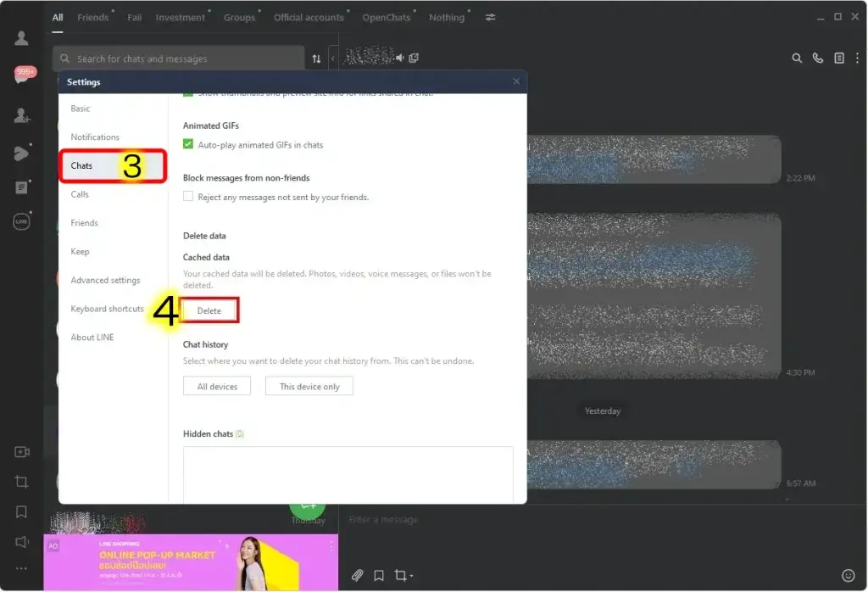868x592 pixels.
Task: Click This device only button
Action: click(309, 386)
